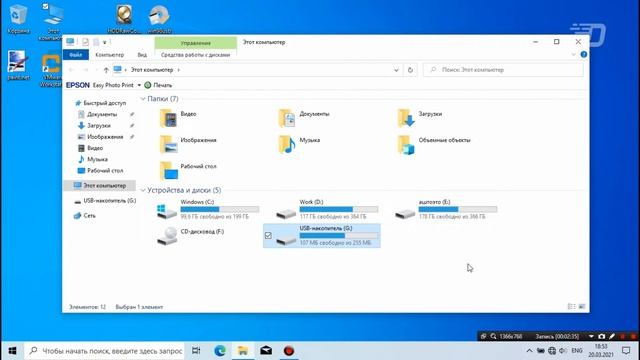640x360 pixels.
Task: Click the recorder camera snapshot icon
Action: [x=602, y=336]
